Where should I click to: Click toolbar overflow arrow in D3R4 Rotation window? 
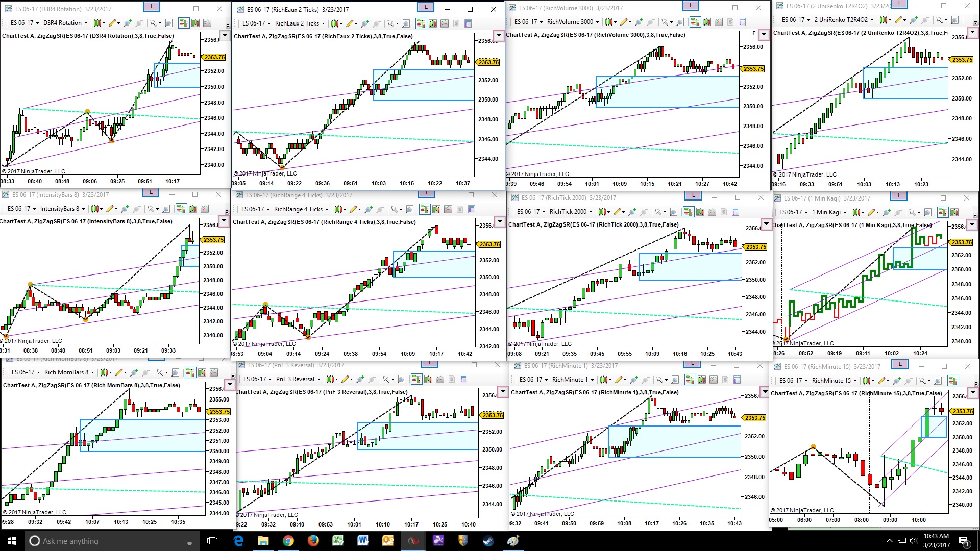(x=228, y=26)
